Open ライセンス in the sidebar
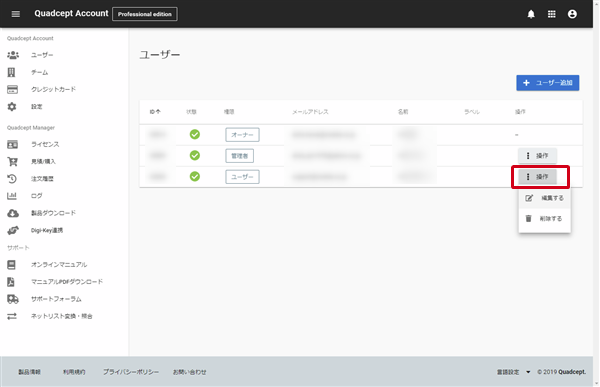This screenshot has height=387, width=600. [45, 144]
